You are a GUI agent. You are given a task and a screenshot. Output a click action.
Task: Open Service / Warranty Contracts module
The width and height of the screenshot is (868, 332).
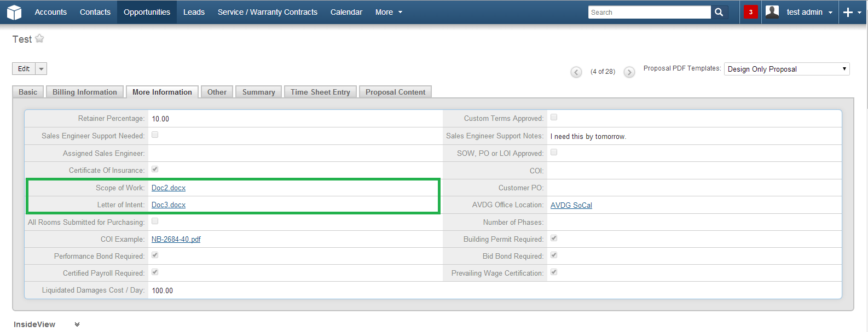[268, 12]
